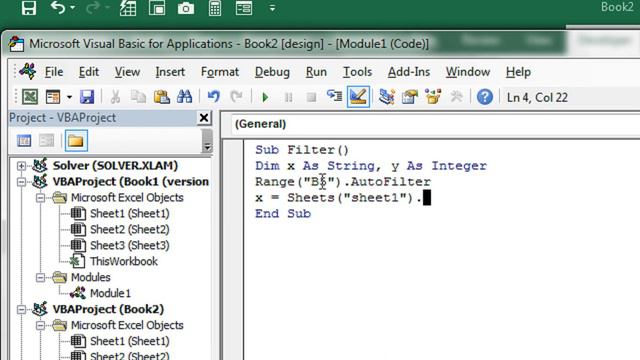
Task: Collapse Book1 Modules folder
Action: (x=40, y=278)
